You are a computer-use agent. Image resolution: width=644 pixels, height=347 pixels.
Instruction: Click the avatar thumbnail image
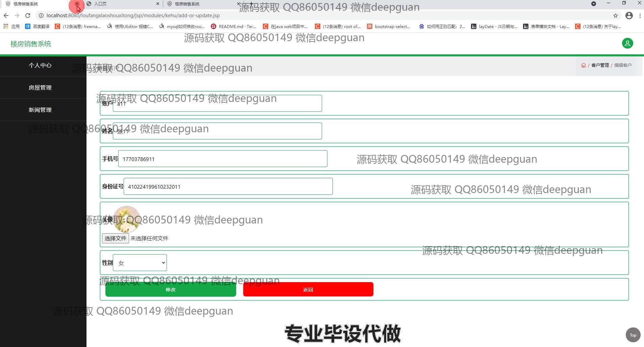(127, 219)
